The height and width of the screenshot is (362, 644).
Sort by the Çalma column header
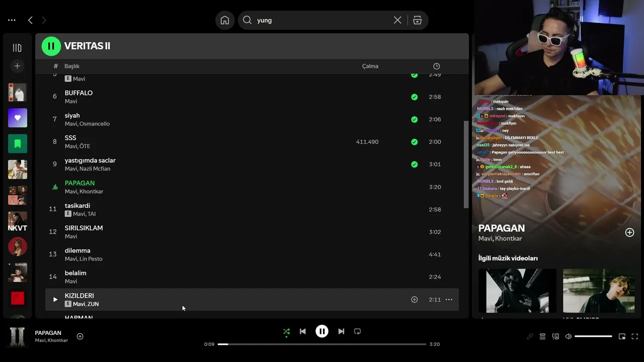click(x=370, y=66)
